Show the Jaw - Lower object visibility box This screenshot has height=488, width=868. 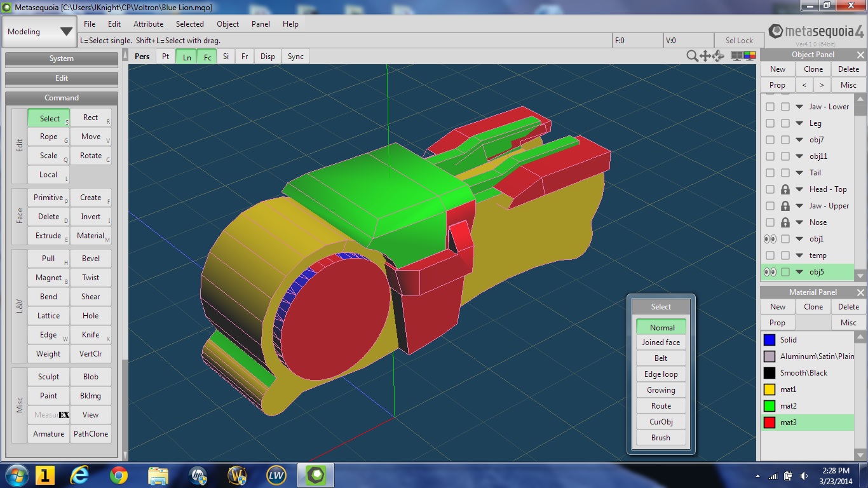tap(770, 107)
